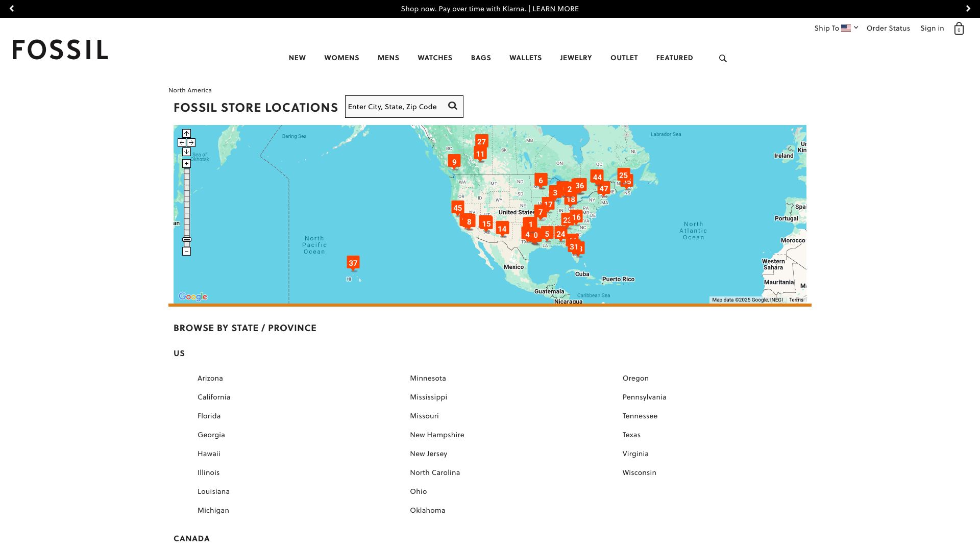Open the MENS menu
The height and width of the screenshot is (551, 980).
pos(388,58)
